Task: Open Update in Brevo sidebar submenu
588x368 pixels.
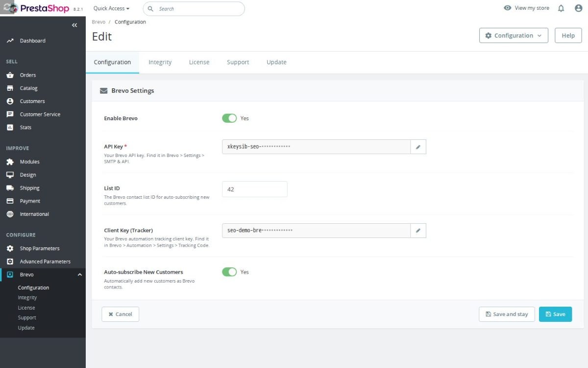Action: tap(26, 328)
